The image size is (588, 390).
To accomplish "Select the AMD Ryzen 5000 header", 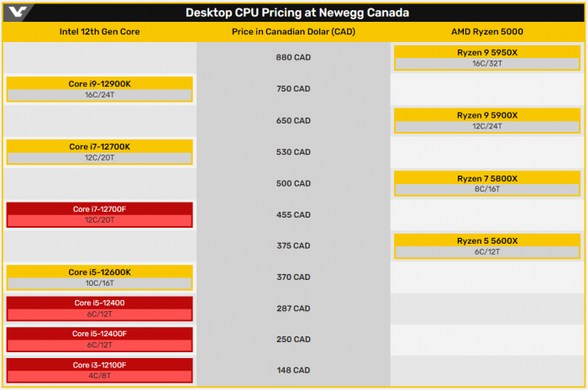I will (x=487, y=32).
